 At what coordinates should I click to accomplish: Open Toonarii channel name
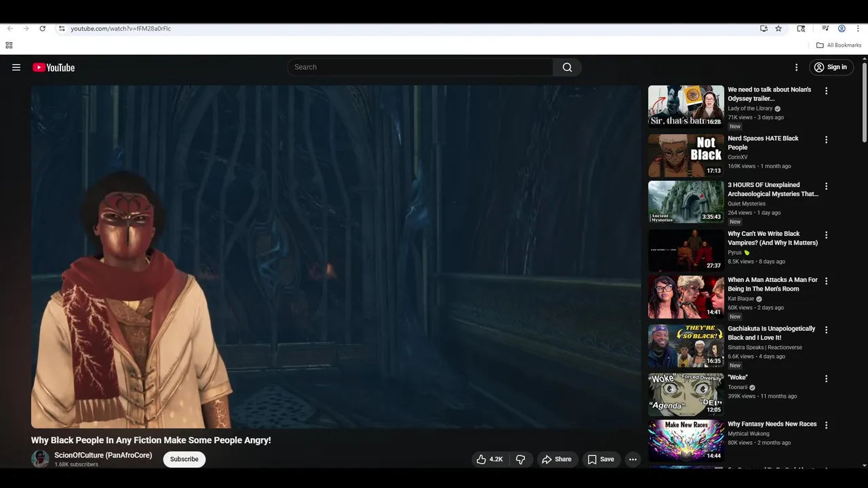click(737, 388)
